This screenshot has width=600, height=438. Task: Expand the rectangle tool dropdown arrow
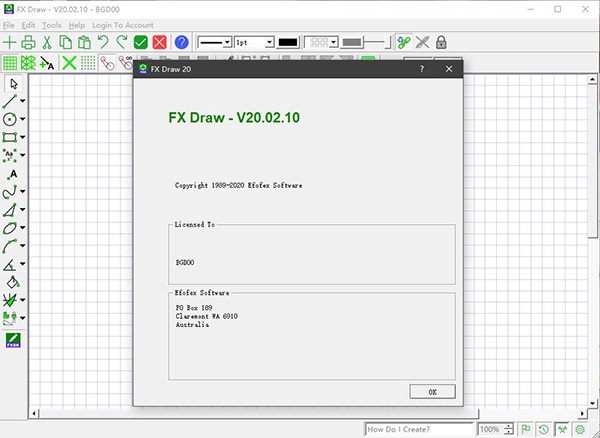pos(23,137)
